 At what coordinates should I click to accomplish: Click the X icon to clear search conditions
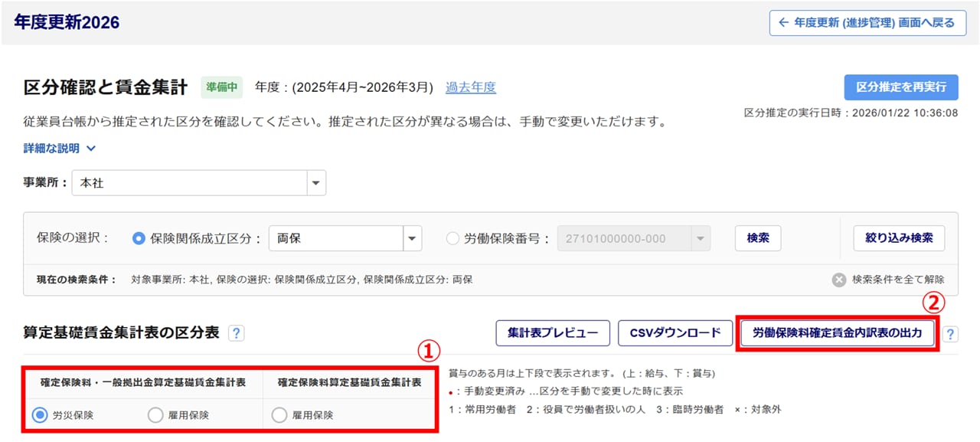(x=839, y=280)
